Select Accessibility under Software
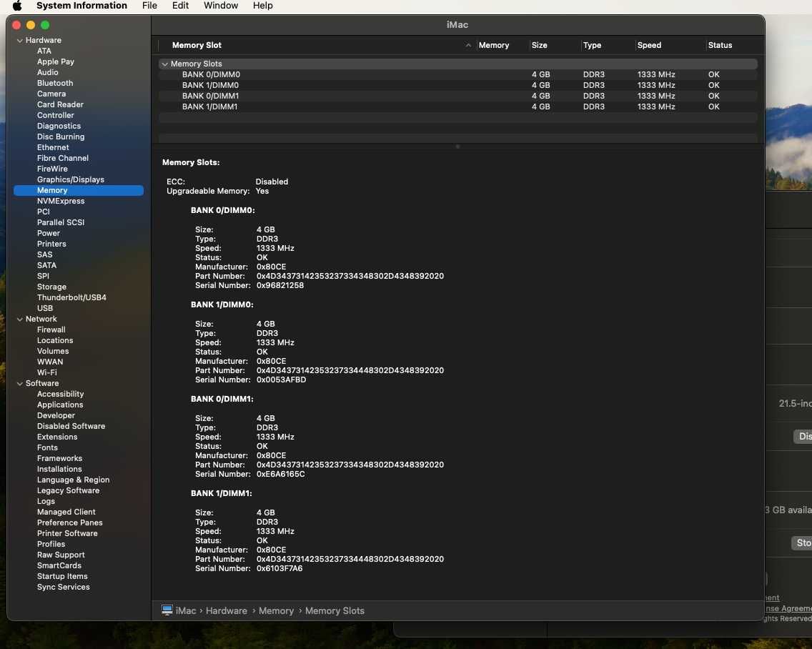Image resolution: width=812 pixels, height=649 pixels. (60, 394)
